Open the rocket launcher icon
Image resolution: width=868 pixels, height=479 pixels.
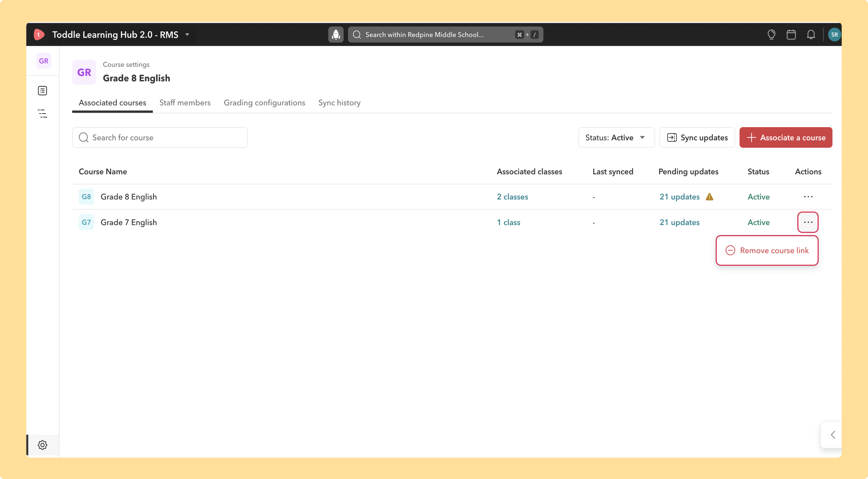coord(336,34)
